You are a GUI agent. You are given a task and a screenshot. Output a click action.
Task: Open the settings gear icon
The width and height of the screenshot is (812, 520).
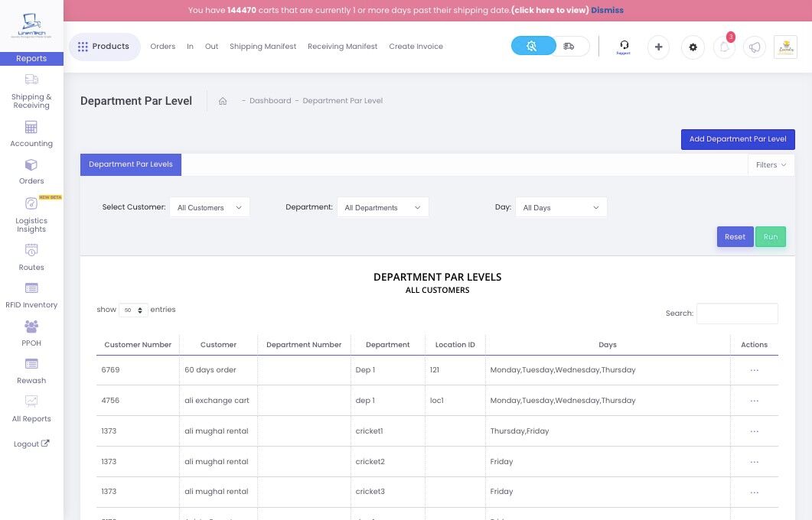(x=693, y=47)
